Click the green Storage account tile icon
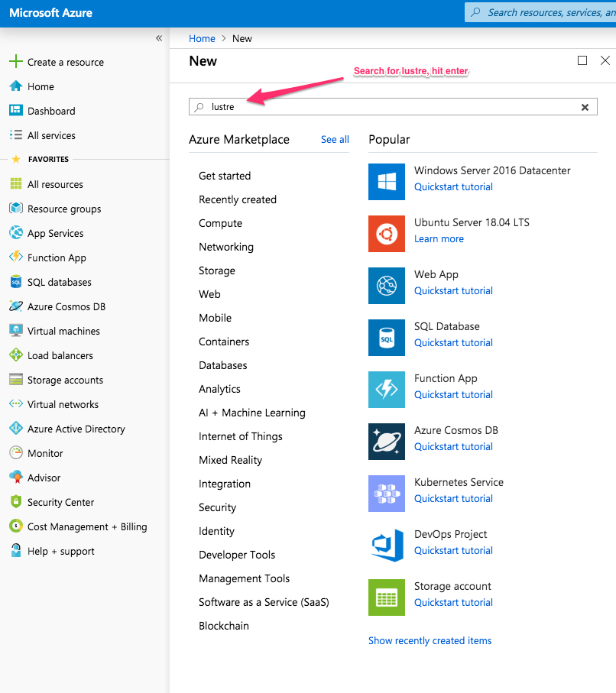 387,597
